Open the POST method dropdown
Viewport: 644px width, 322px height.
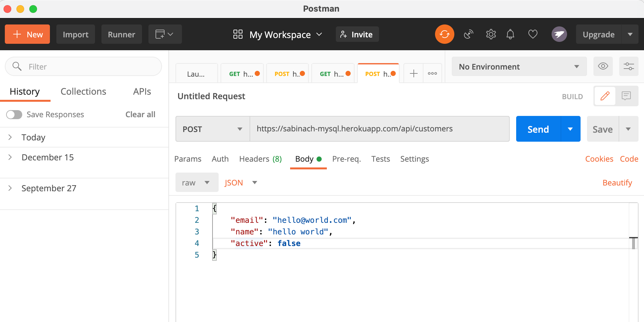click(213, 129)
